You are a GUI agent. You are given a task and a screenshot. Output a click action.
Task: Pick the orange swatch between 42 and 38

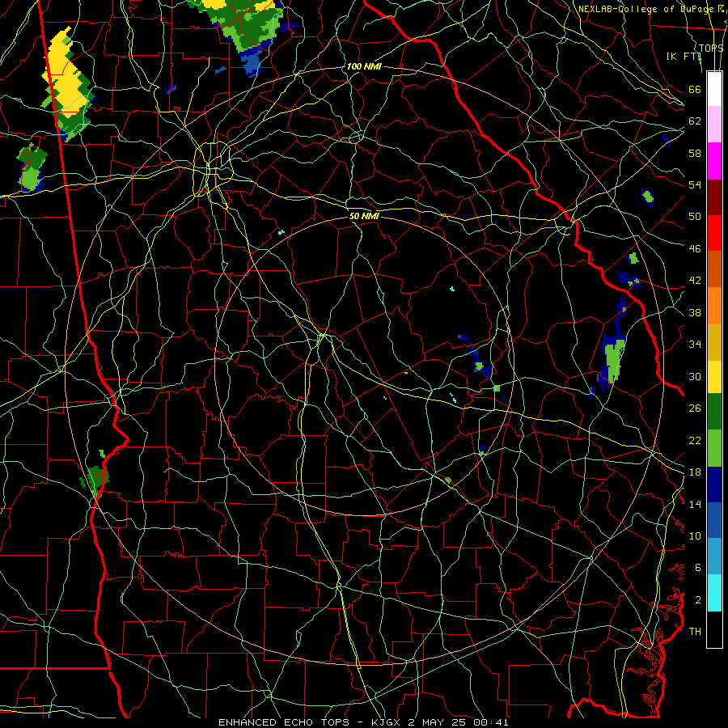coord(714,305)
